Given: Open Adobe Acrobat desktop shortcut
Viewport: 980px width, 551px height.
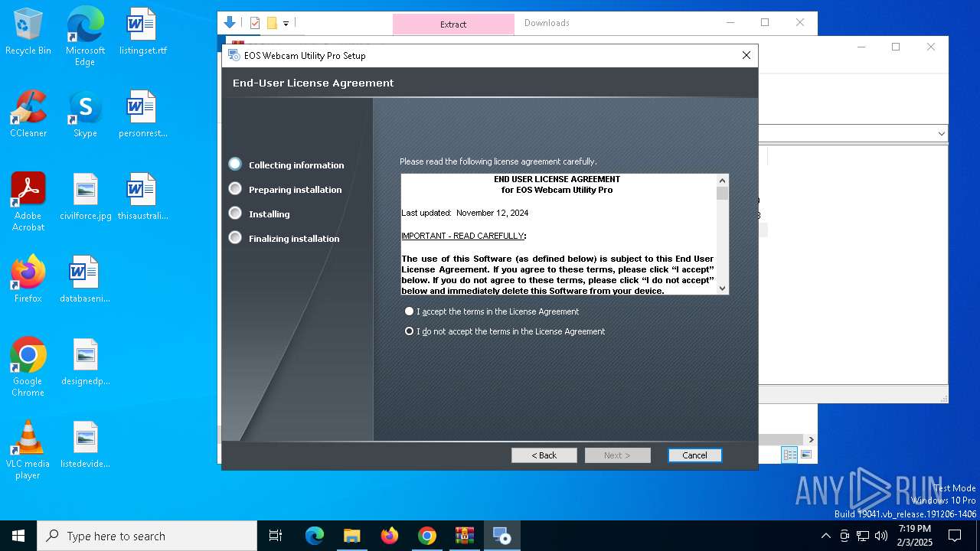Looking at the screenshot, I should pyautogui.click(x=28, y=202).
